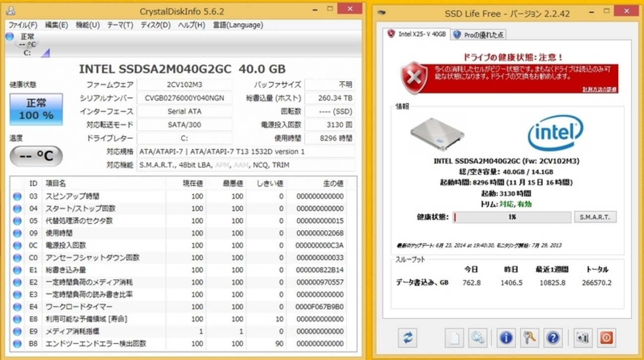Switch to the Proの優れた点 tab
This screenshot has width=644, height=360.
pyautogui.click(x=478, y=35)
